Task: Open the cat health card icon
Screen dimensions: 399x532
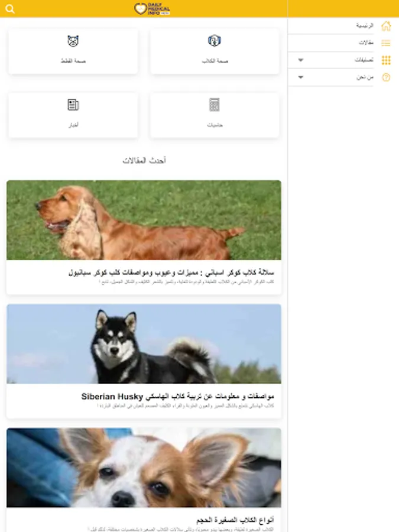Action: pyautogui.click(x=73, y=41)
